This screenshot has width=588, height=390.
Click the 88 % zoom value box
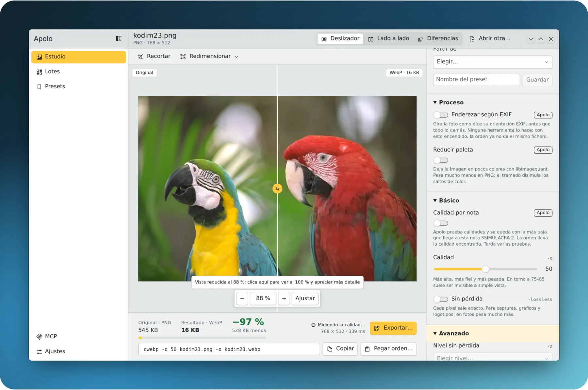[263, 299]
